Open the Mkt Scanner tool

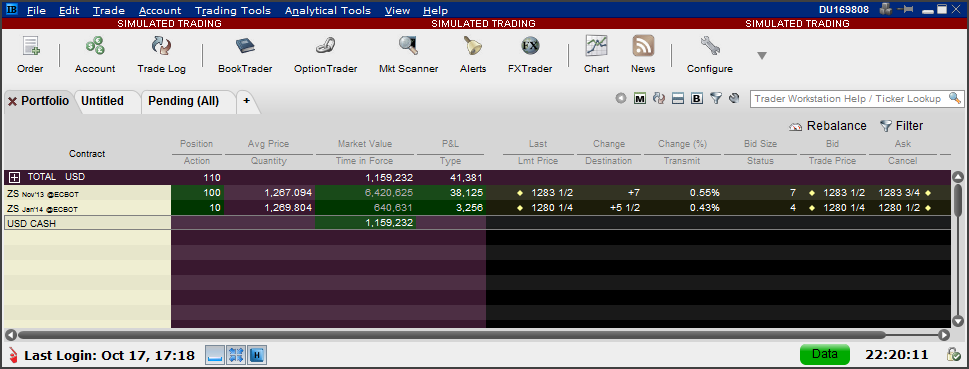(x=408, y=54)
